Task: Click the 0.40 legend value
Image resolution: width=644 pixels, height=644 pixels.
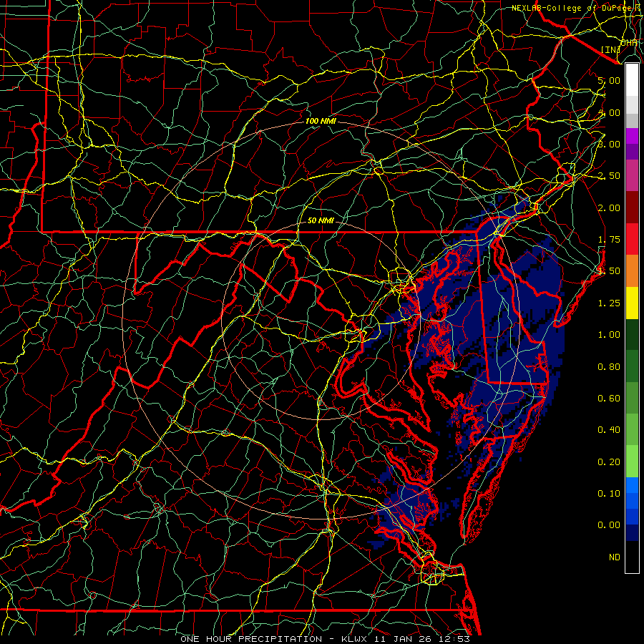Action: [x=609, y=430]
